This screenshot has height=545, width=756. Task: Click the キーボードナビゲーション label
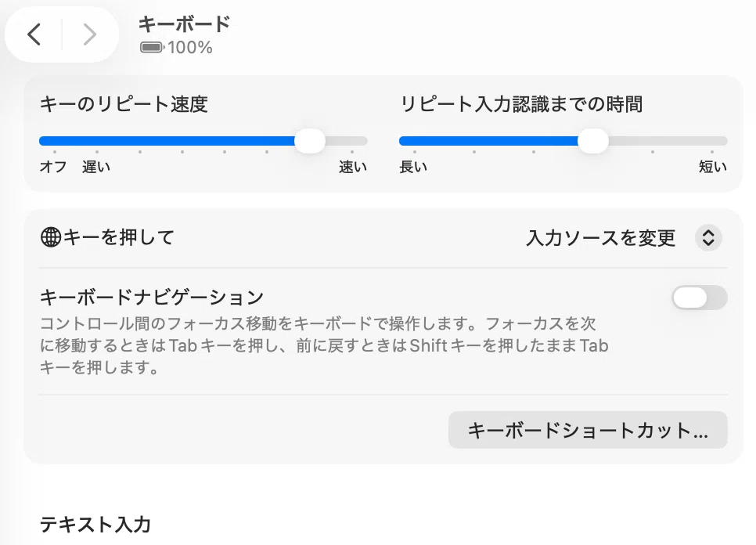point(152,297)
